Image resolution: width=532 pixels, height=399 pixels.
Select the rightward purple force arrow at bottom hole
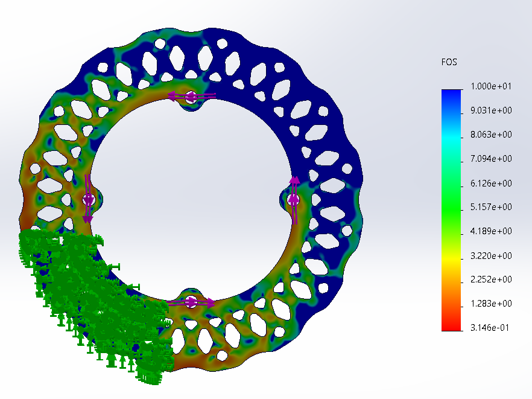tap(191, 302)
